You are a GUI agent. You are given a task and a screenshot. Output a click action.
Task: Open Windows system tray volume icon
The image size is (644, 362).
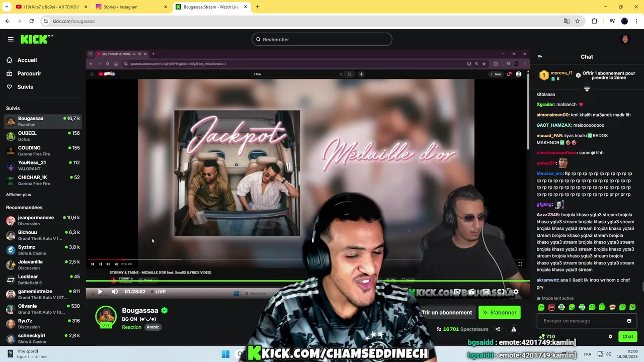coord(607,354)
